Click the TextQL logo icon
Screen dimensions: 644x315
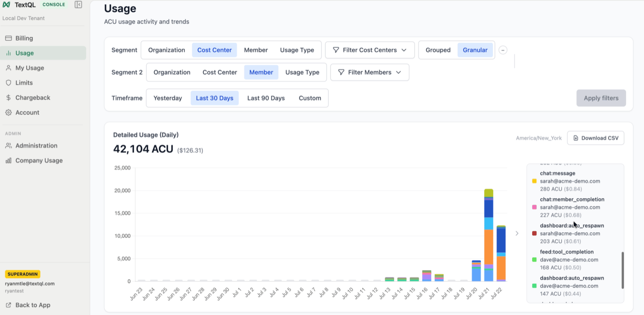6,5
